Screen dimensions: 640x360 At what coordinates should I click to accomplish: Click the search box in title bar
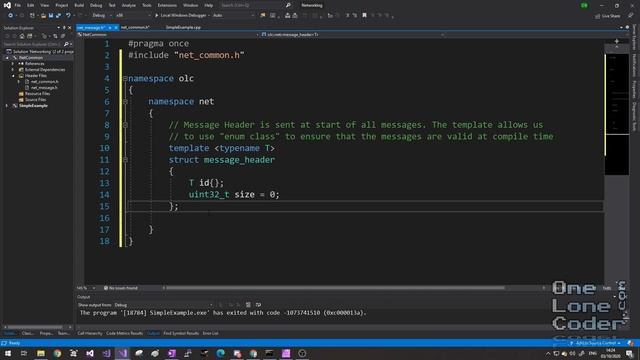click(255, 5)
